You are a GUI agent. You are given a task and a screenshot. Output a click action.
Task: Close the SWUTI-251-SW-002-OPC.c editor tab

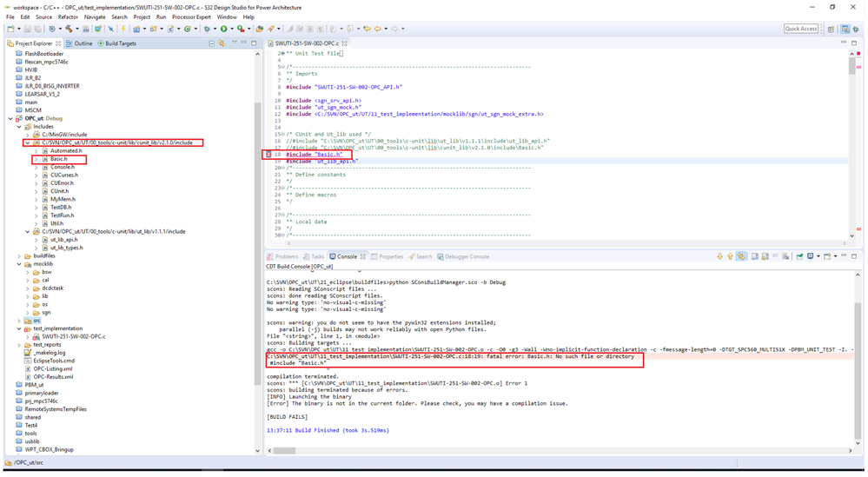344,43
